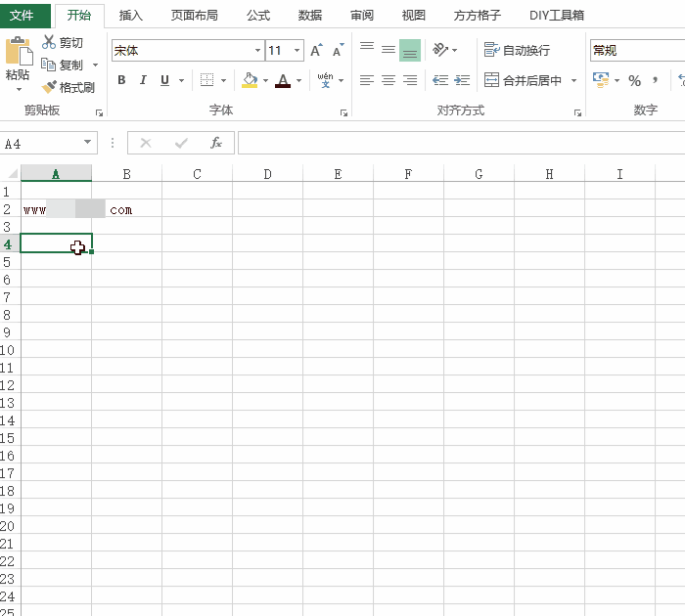
Task: Toggle bottom vertical alignment (highlighted)
Action: pyautogui.click(x=410, y=50)
